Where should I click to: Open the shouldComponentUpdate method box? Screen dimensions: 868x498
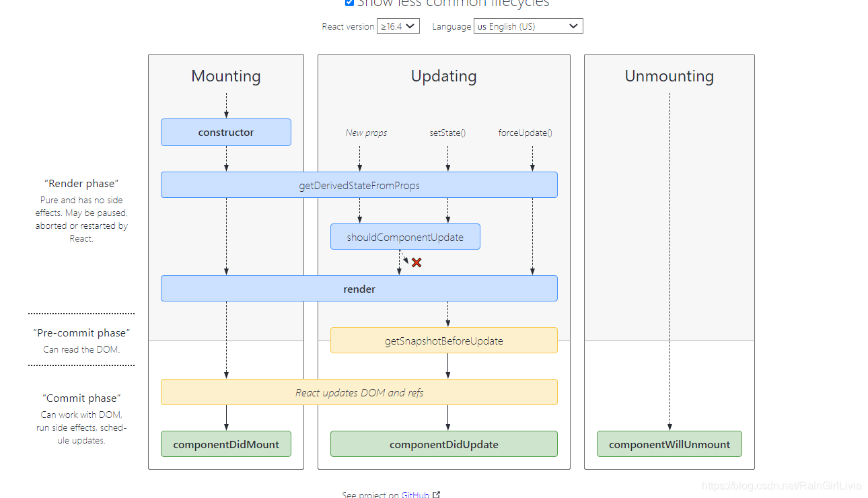(x=405, y=237)
